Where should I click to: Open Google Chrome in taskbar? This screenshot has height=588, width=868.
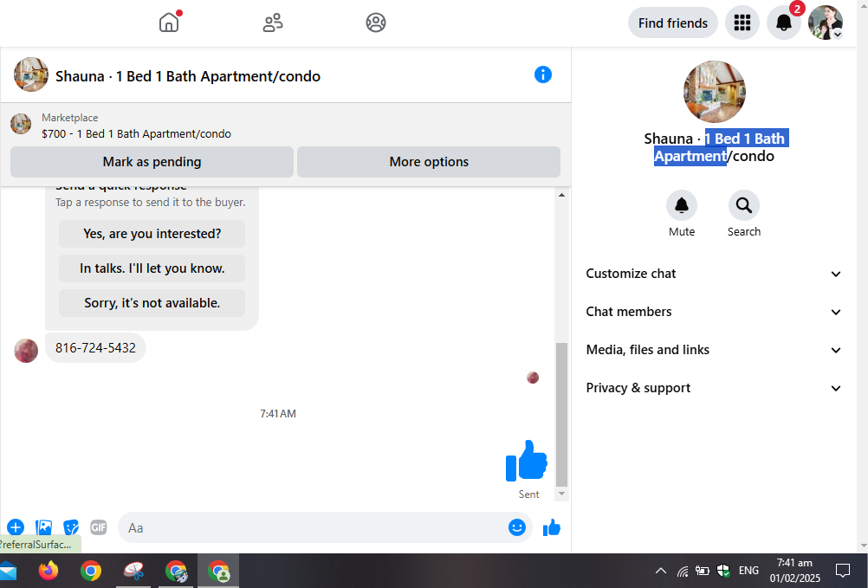(x=91, y=571)
